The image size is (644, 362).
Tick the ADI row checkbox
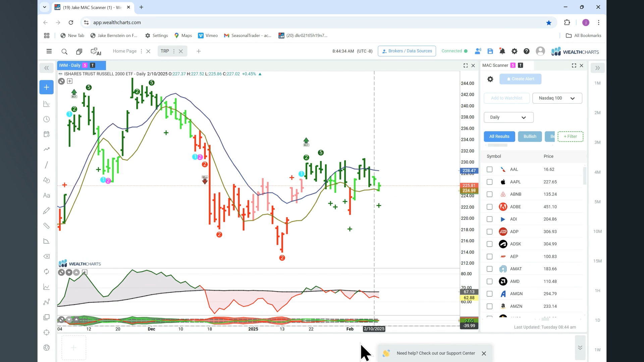[489, 219]
